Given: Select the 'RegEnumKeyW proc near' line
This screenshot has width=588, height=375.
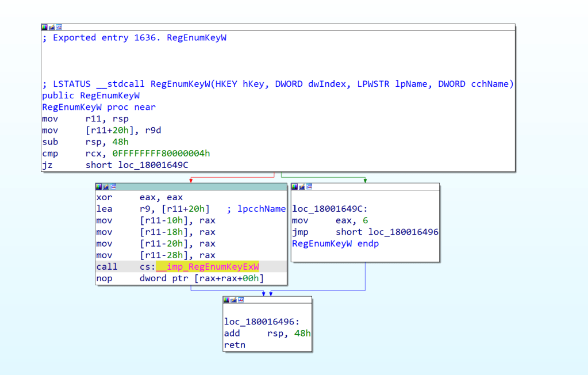Looking at the screenshot, I should click(98, 107).
